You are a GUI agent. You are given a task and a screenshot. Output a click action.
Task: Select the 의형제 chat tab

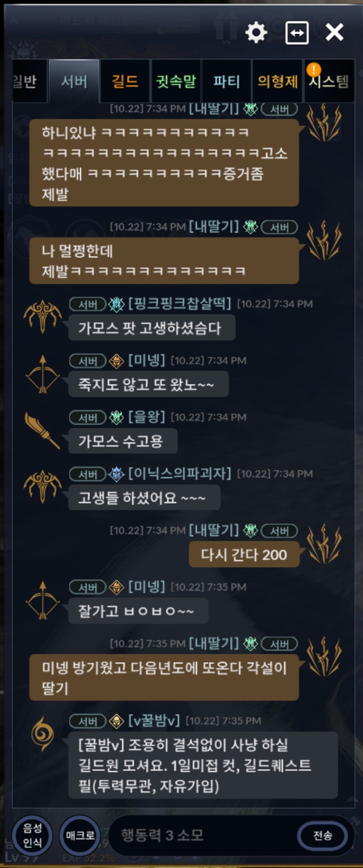pos(278,81)
